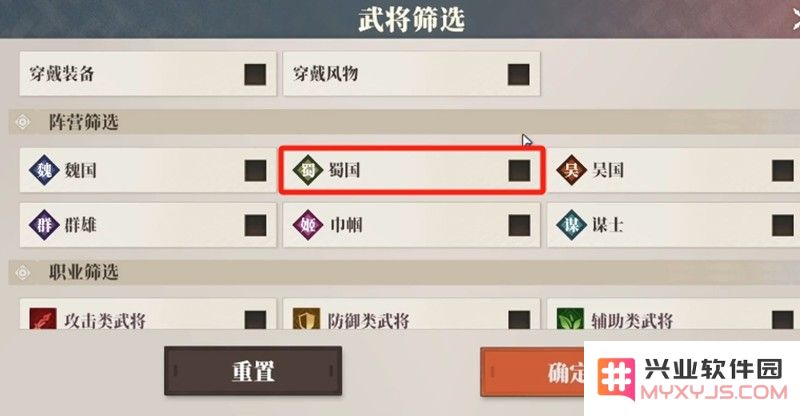This screenshot has height=416, width=800.
Task: Check the 魏国 faction checkbox
Action: click(255, 170)
